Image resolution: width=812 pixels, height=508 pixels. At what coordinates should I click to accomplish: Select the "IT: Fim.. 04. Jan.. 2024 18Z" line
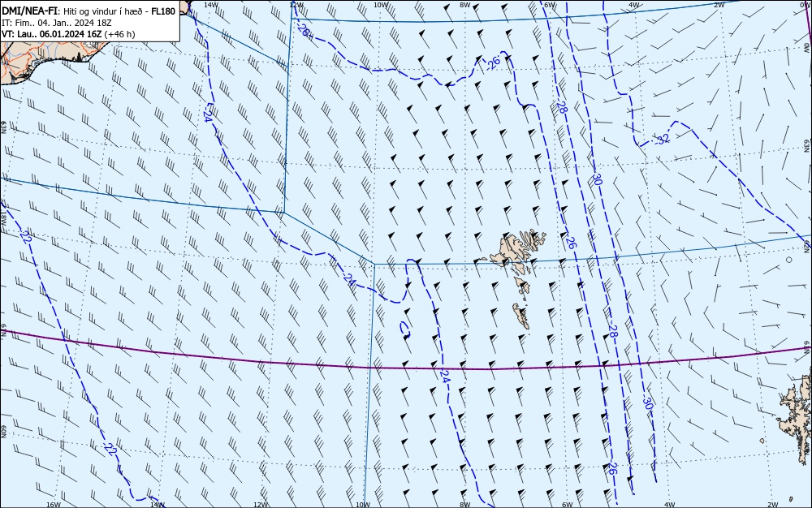[x=57, y=23]
